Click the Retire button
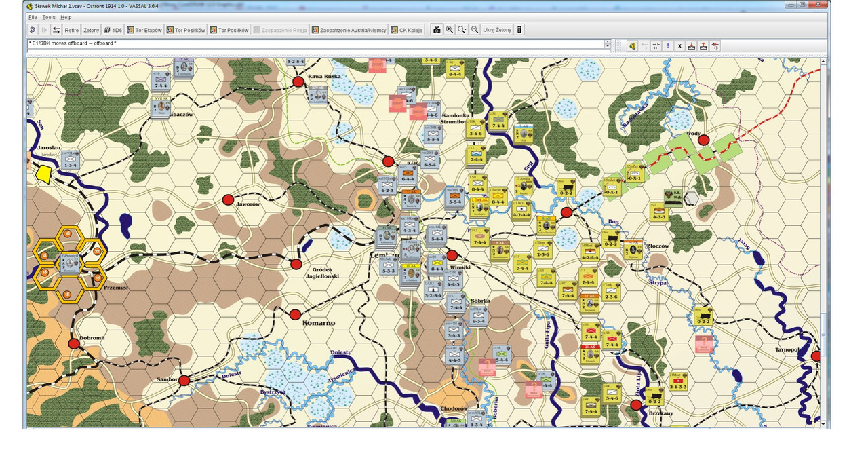This screenshot has height=475, width=868. click(72, 30)
